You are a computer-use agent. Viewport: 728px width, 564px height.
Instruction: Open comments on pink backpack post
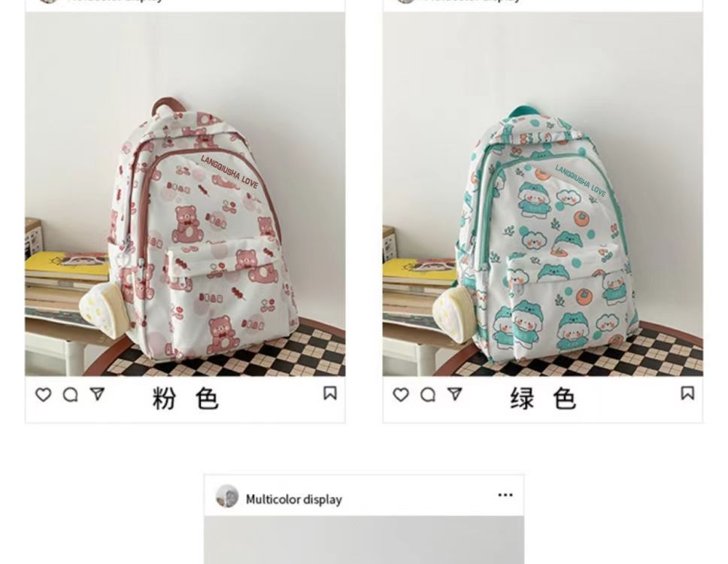[70, 395]
